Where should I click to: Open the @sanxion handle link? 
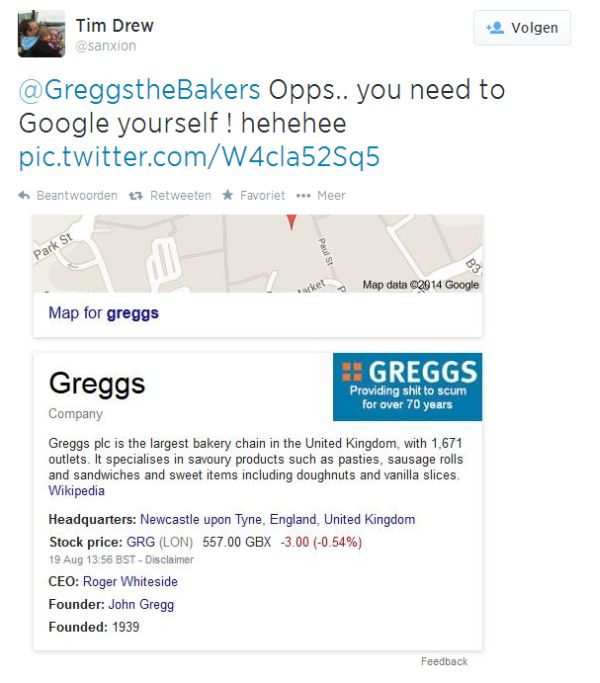[x=105, y=46]
